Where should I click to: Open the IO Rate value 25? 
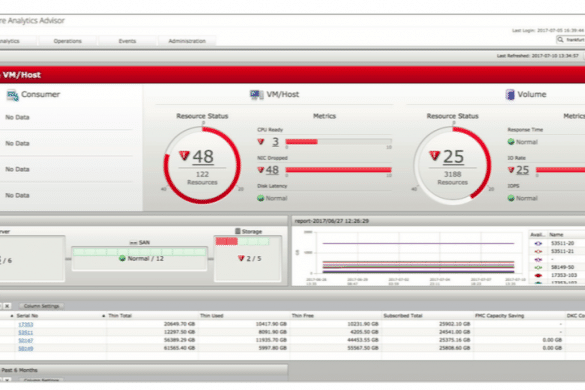click(x=522, y=170)
